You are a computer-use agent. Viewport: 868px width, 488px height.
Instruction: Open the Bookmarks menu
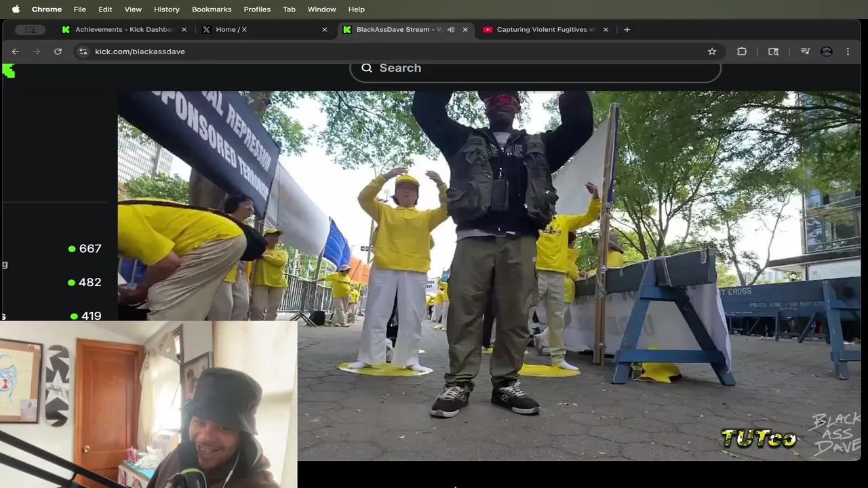pyautogui.click(x=212, y=9)
